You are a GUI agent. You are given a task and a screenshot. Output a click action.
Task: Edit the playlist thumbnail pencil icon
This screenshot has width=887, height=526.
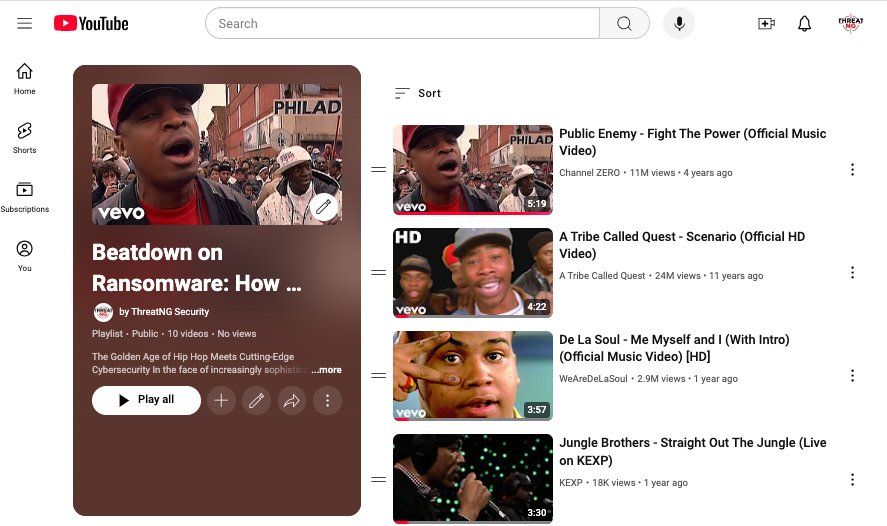[324, 207]
